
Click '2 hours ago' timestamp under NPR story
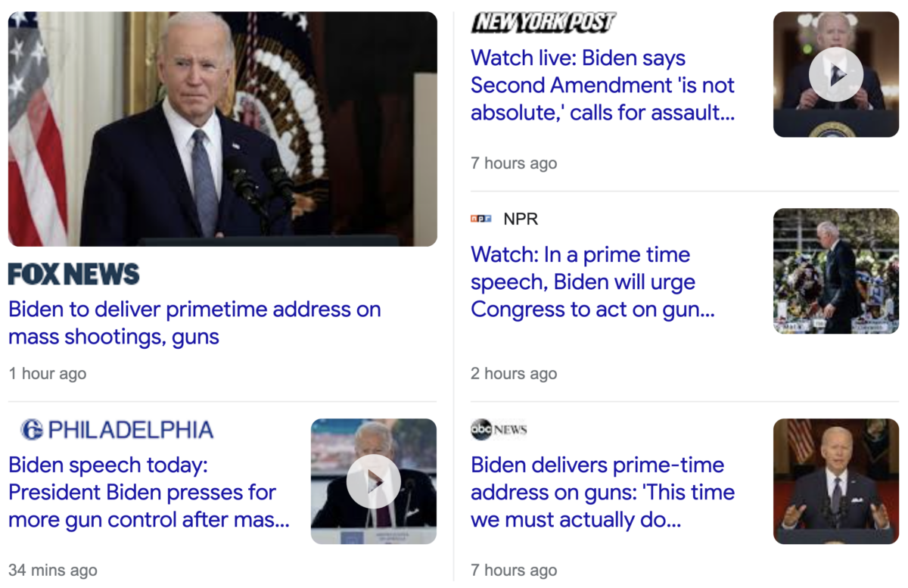click(x=514, y=374)
